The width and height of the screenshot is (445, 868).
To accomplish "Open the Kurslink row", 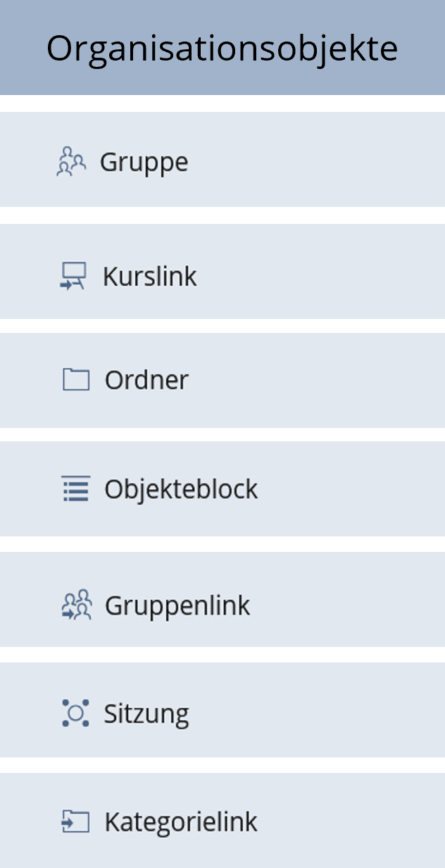I will [222, 275].
